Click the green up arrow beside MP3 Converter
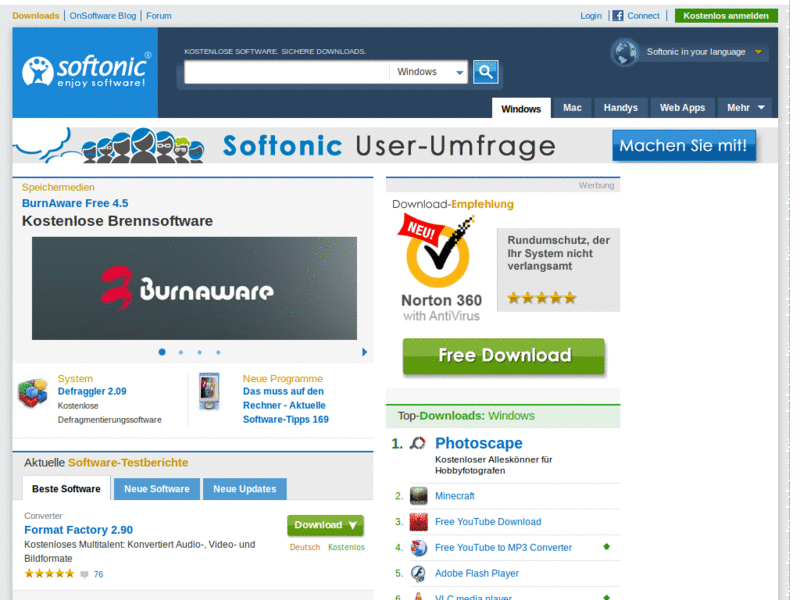Image resolution: width=800 pixels, height=600 pixels. click(x=607, y=546)
